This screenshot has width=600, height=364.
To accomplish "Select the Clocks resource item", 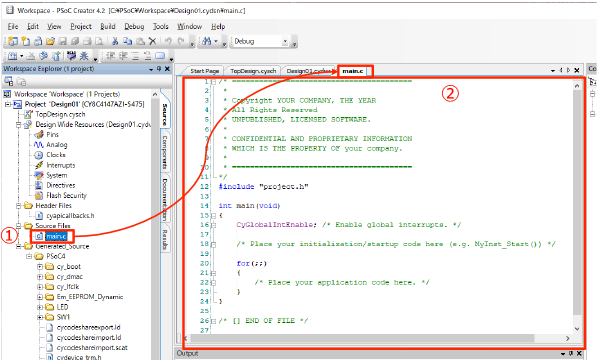I will (56, 155).
